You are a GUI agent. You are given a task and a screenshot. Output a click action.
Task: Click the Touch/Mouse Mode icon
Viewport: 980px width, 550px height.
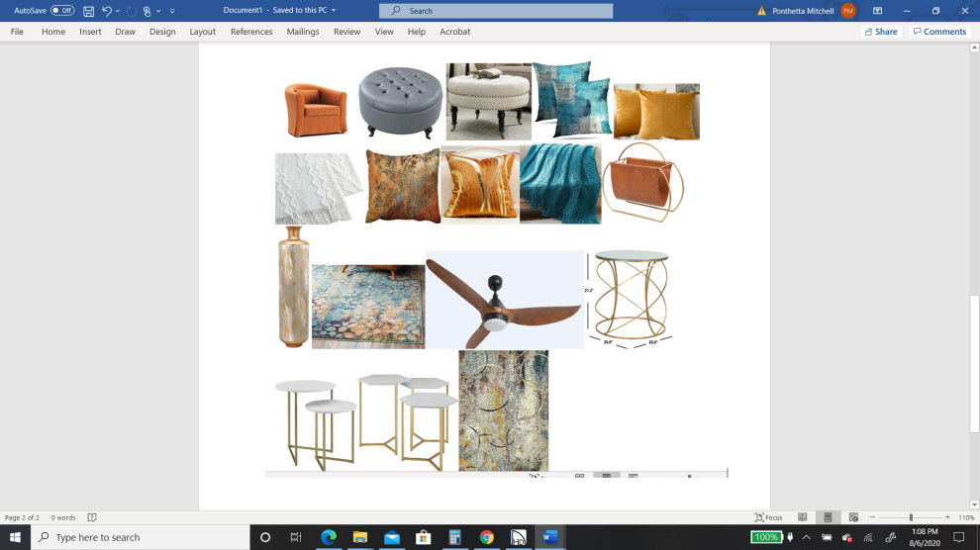click(x=147, y=11)
